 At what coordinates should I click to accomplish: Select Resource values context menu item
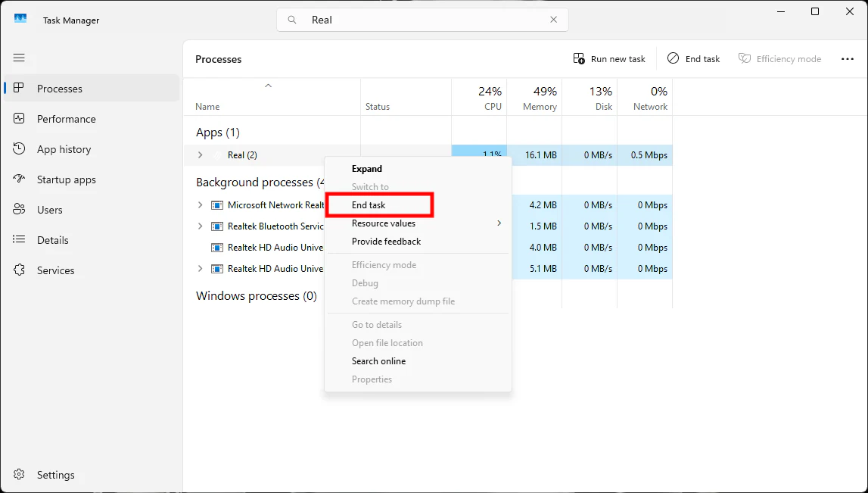coord(418,223)
